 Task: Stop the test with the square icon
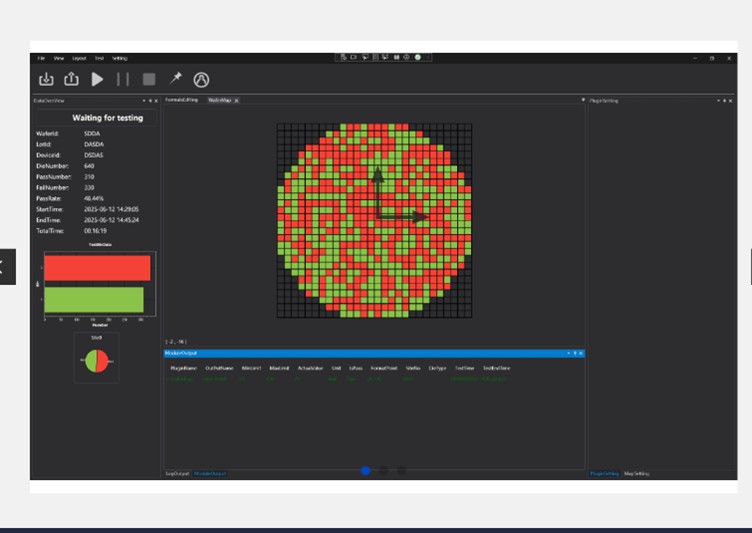tap(149, 79)
